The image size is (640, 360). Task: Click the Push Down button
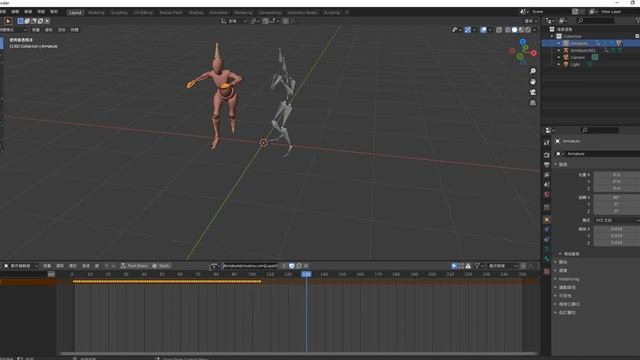pyautogui.click(x=135, y=266)
